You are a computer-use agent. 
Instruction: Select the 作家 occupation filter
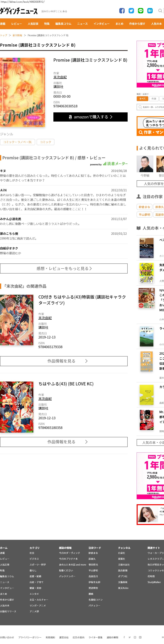tap(154, 99)
